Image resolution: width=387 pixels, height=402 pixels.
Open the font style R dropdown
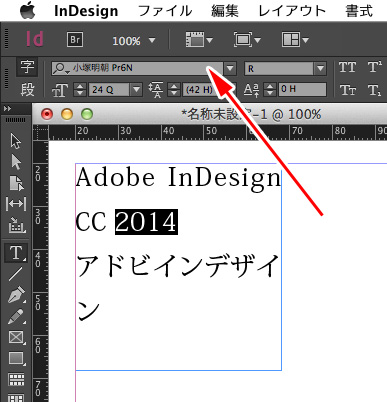[320, 68]
